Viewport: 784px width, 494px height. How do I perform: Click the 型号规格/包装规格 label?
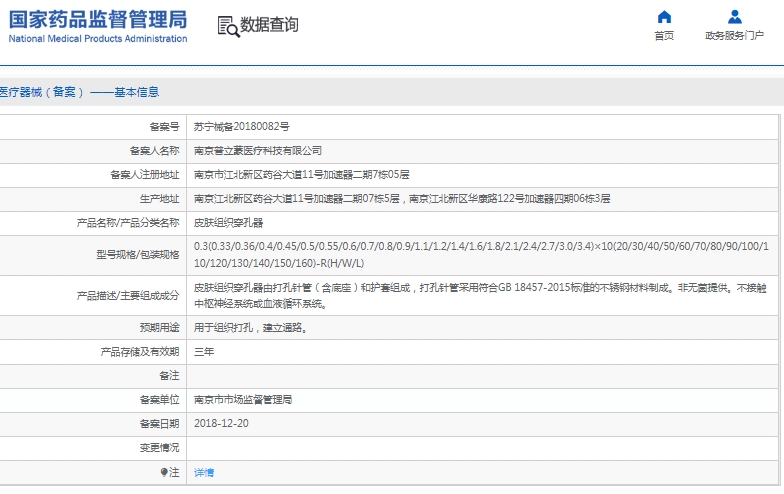pos(138,254)
